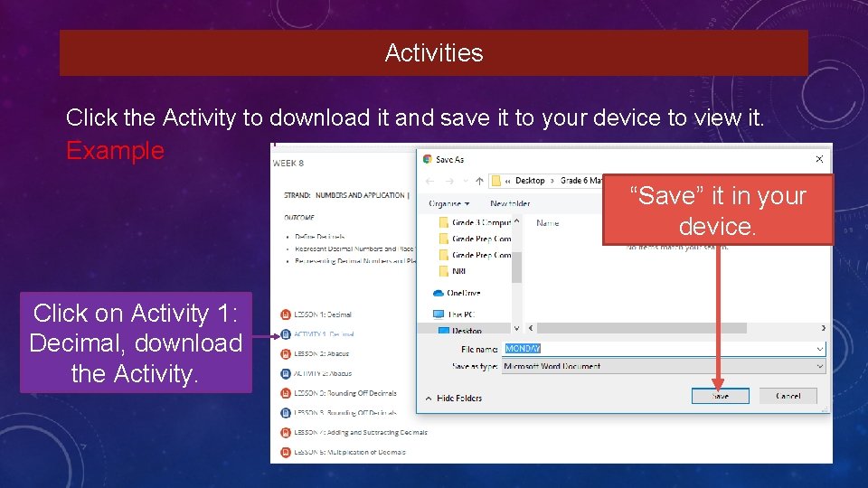
Task: Open the ACTIVITY 1: Decimal link
Action: pos(324,334)
